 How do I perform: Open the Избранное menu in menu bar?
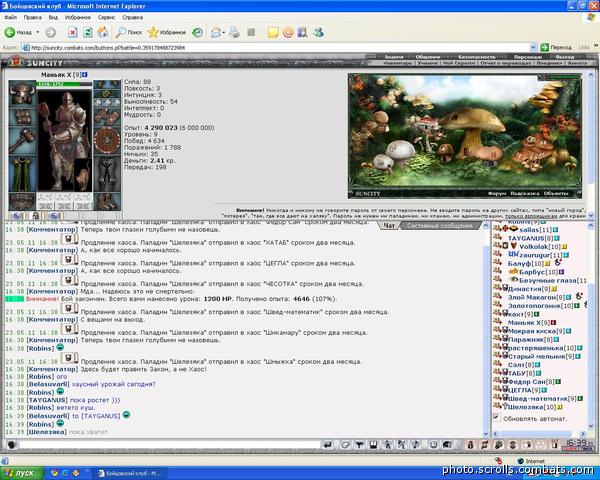[77, 17]
